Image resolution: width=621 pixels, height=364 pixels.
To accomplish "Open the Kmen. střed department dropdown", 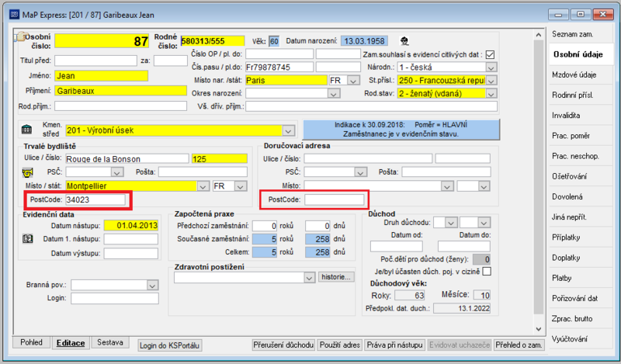I will click(x=288, y=130).
